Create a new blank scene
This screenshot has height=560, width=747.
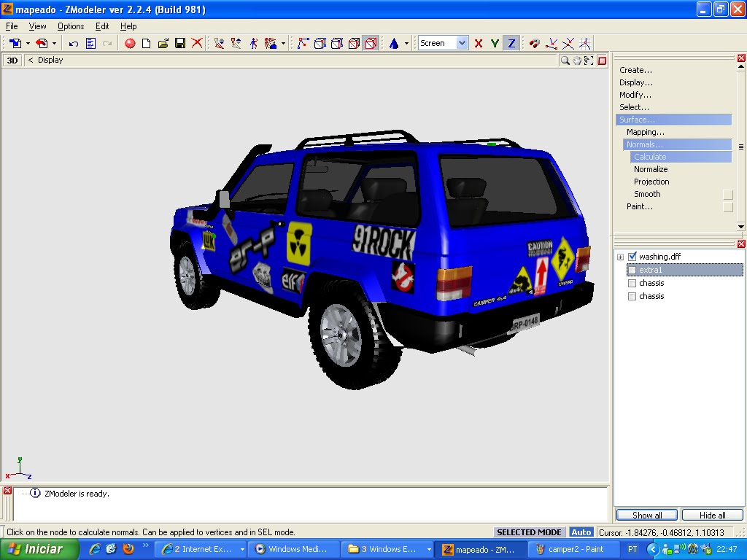pyautogui.click(x=146, y=43)
